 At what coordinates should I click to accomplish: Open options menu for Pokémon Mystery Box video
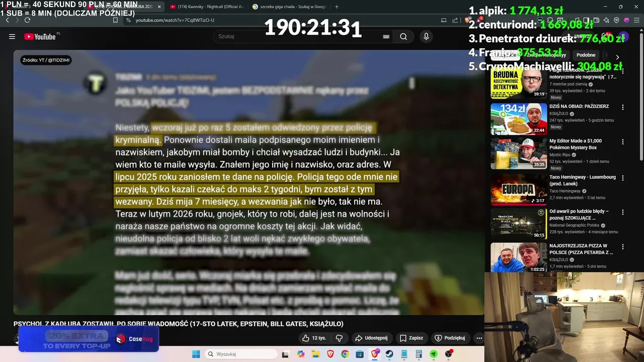[622, 142]
